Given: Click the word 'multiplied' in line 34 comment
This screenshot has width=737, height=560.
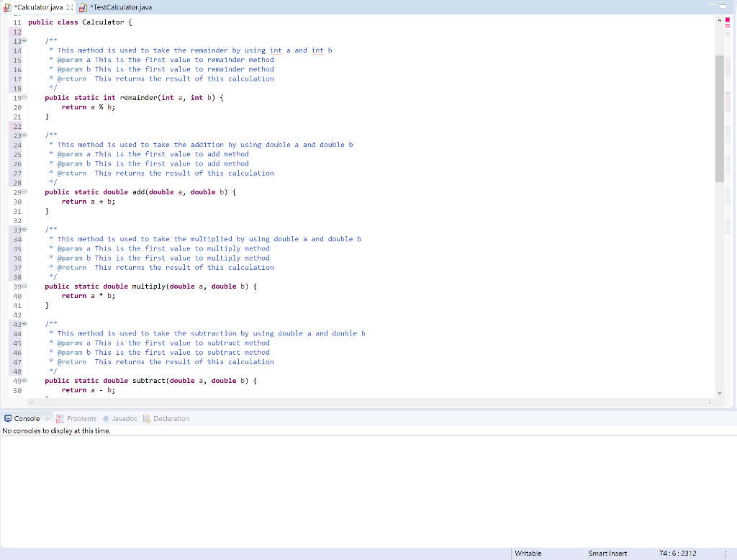Looking at the screenshot, I should pos(211,239).
